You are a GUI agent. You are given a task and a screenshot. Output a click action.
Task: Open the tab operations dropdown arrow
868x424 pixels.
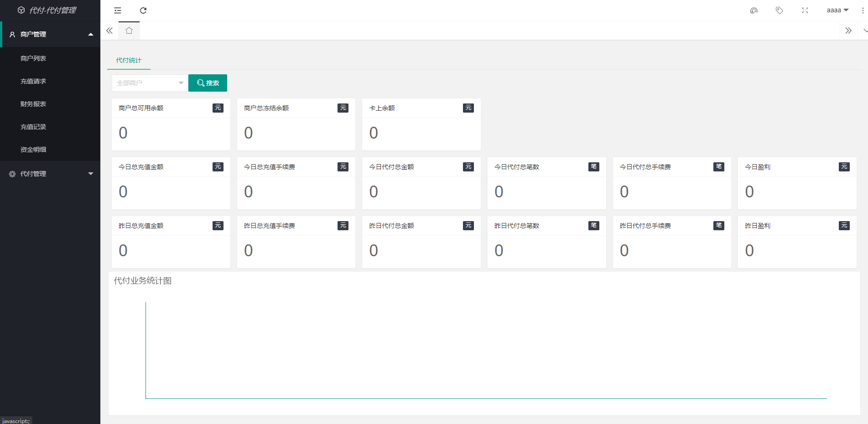865,31
